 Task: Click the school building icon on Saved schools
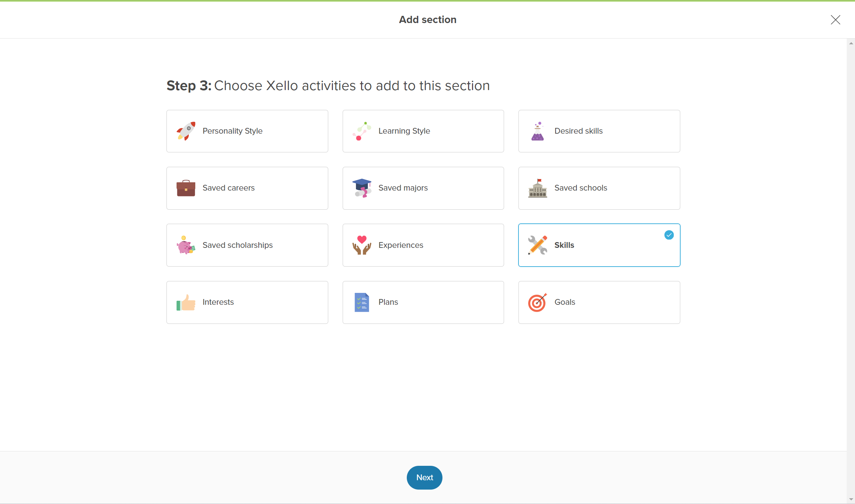point(537,188)
